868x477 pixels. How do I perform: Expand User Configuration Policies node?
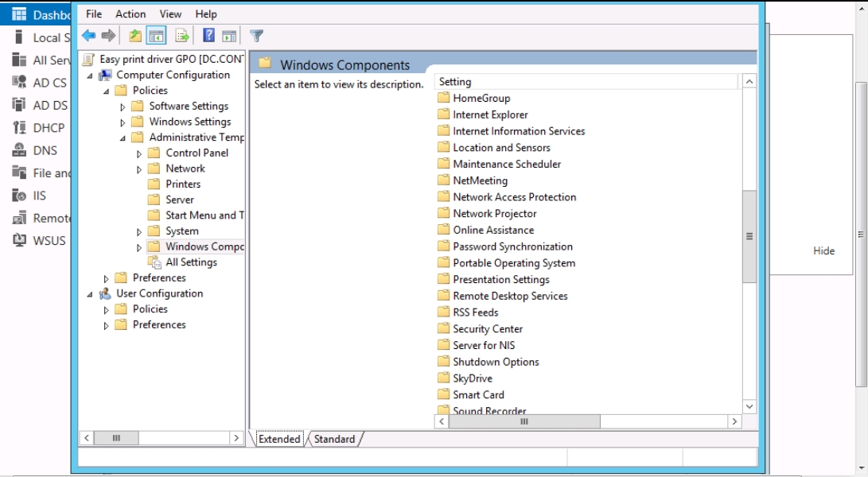(x=107, y=309)
